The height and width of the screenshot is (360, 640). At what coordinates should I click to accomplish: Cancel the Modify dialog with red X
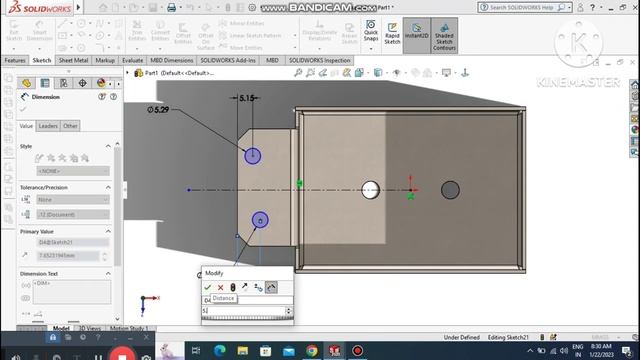(220, 287)
